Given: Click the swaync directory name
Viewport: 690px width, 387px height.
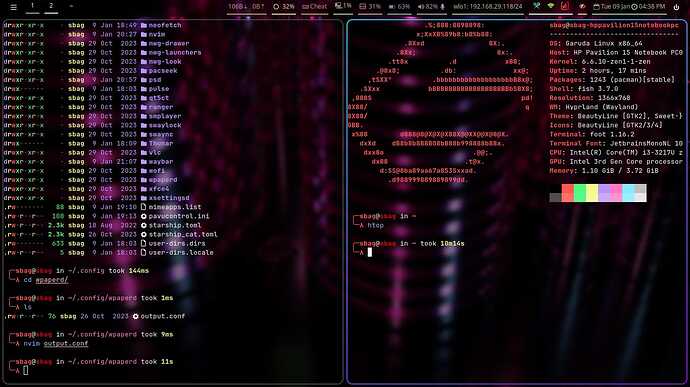Looking at the screenshot, I should [x=161, y=134].
